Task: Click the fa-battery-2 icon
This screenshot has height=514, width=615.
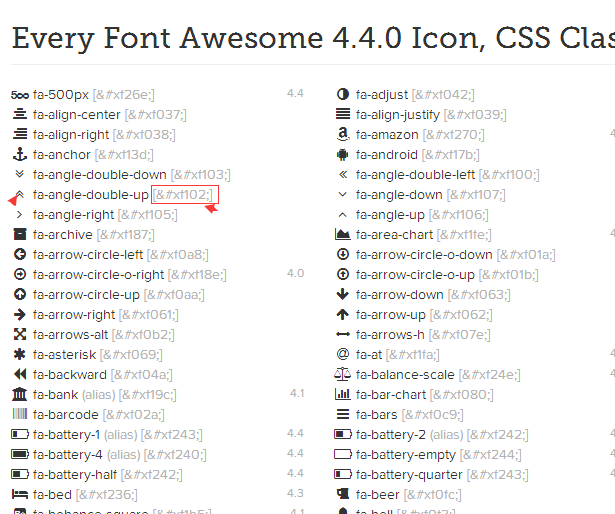Action: (343, 434)
